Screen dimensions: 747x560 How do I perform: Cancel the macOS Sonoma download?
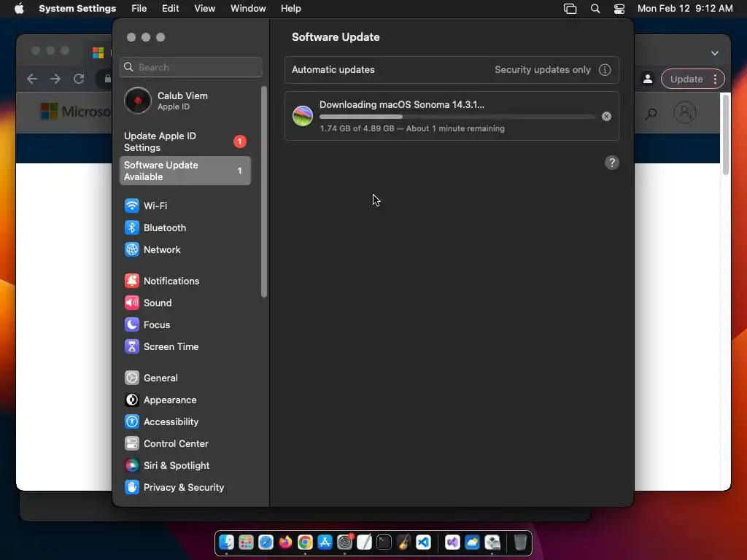point(606,116)
